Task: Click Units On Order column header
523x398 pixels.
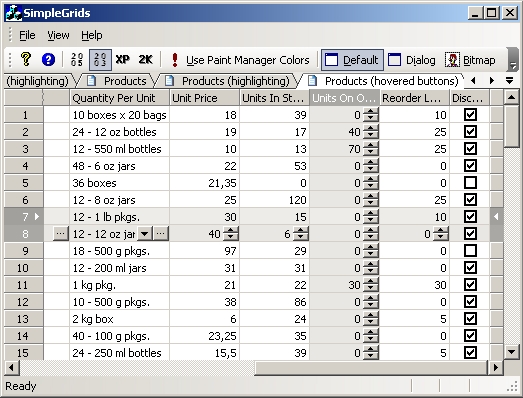Action: tap(344, 98)
